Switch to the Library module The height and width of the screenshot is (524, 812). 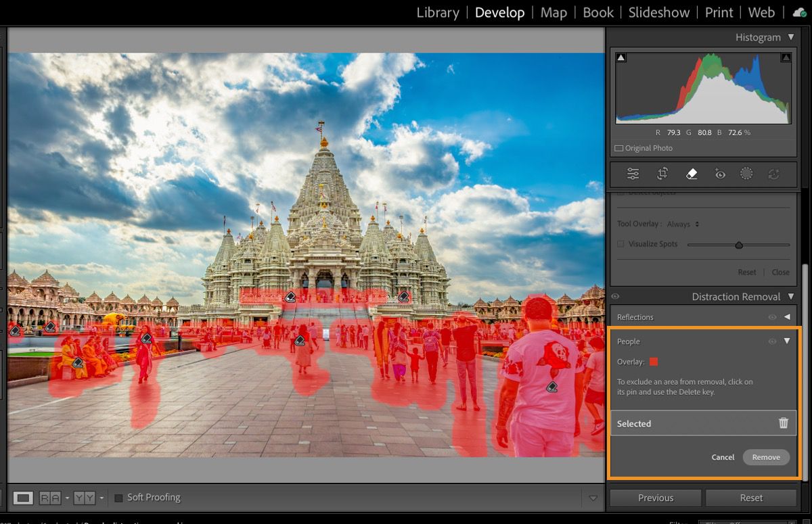(437, 12)
